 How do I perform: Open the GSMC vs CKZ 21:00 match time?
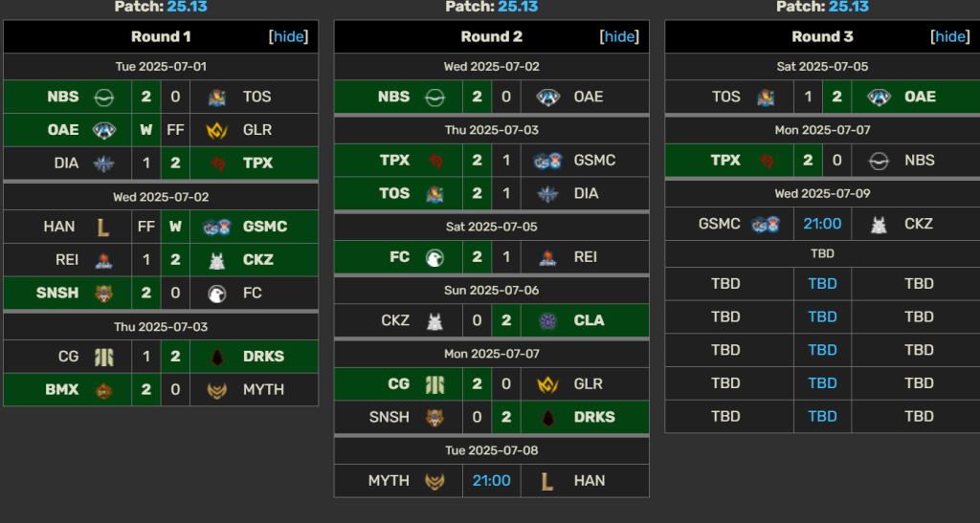822,224
